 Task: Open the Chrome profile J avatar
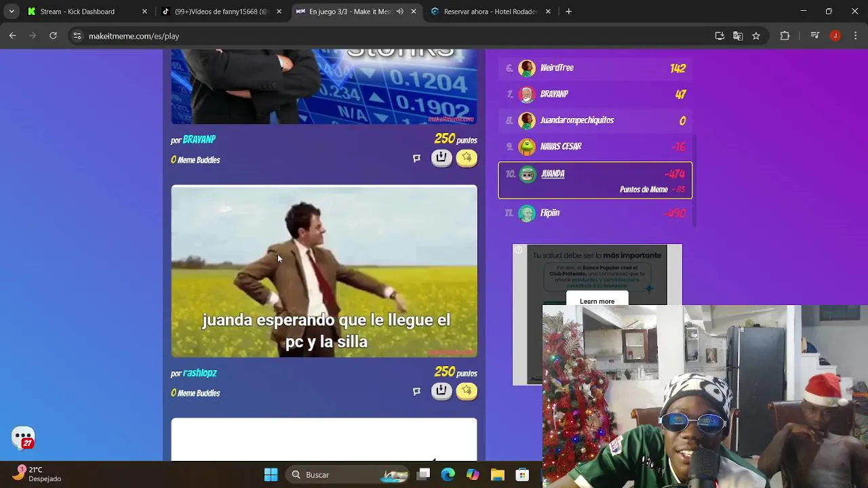pos(835,36)
